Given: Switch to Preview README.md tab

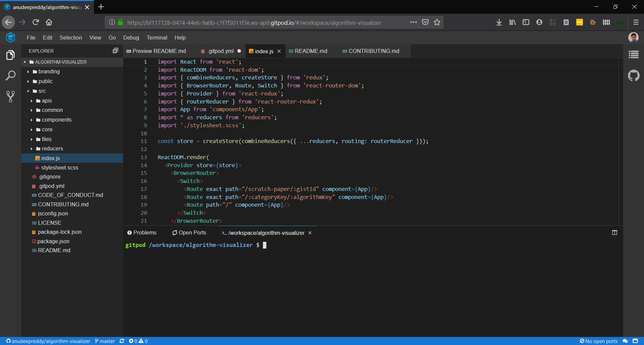Looking at the screenshot, I should pos(156,51).
